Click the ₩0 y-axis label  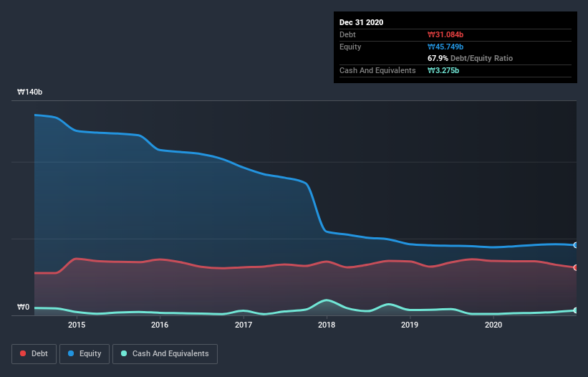tap(23, 307)
